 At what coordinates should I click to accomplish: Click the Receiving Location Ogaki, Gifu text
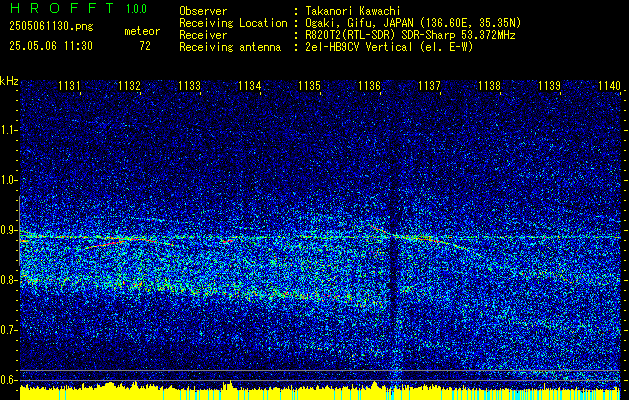[x=413, y=23]
